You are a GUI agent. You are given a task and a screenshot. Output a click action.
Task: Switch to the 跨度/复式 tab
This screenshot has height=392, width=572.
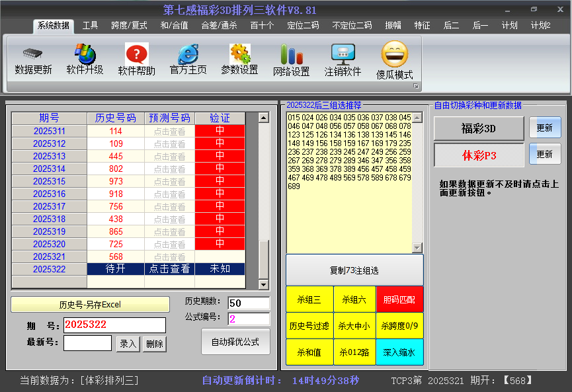pyautogui.click(x=129, y=26)
